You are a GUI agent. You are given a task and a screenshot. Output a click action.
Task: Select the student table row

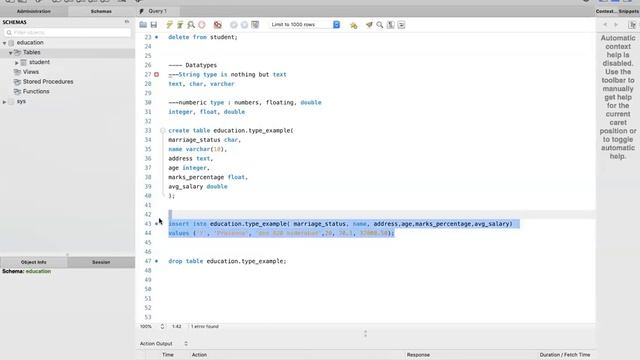(39, 62)
